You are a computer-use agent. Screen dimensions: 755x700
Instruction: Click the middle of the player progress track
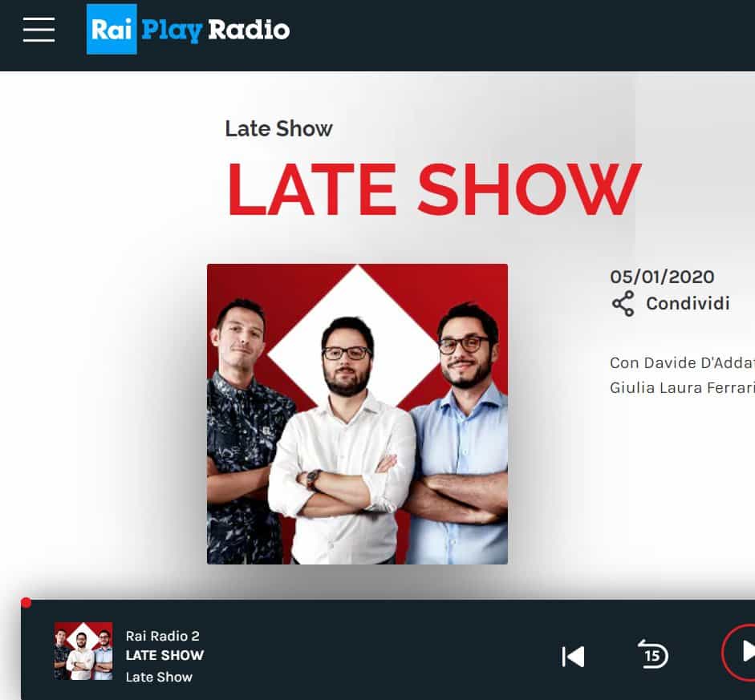click(389, 601)
